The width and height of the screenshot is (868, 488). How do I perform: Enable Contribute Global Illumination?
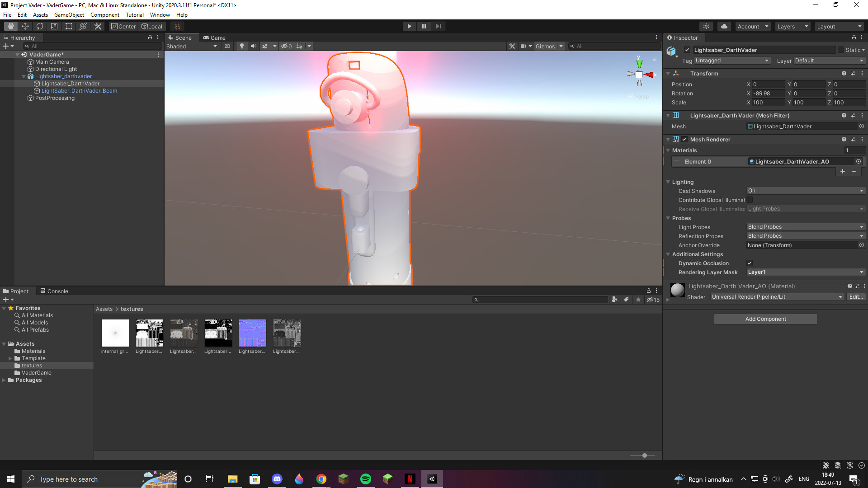pos(750,200)
